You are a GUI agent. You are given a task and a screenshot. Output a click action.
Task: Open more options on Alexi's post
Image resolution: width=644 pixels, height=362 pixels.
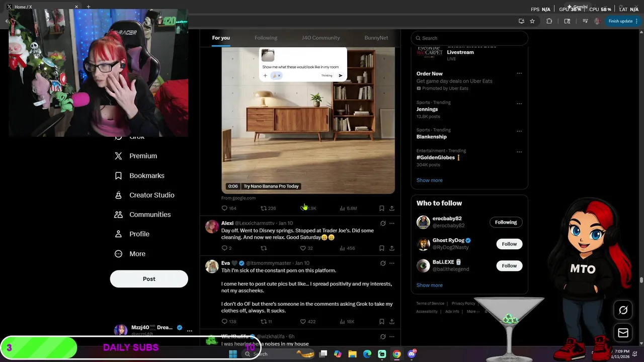pyautogui.click(x=392, y=223)
